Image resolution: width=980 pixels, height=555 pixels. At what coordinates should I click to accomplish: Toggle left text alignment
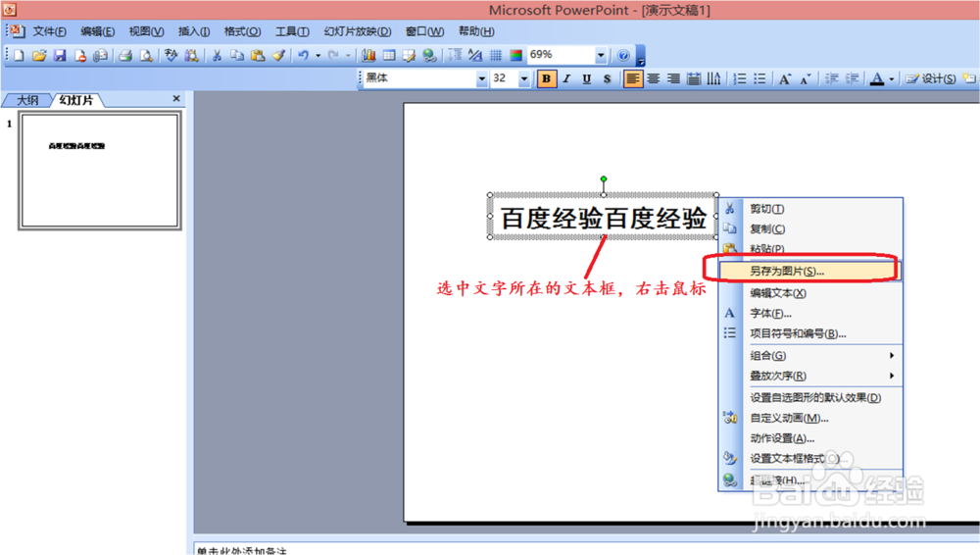(632, 78)
